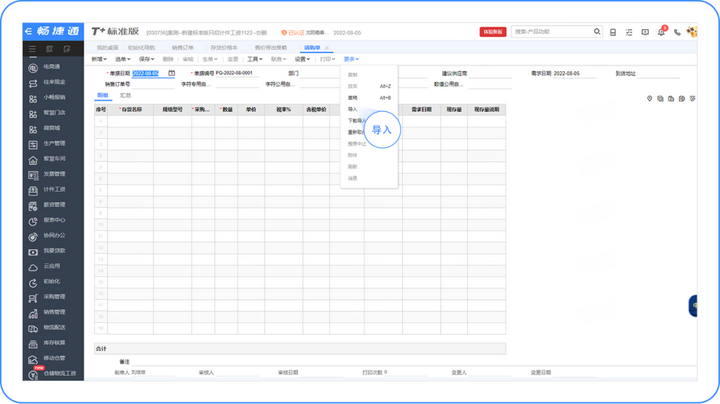The height and width of the screenshot is (404, 720).
Task: Open the 初始化 sidebar module
Action: 45,282
